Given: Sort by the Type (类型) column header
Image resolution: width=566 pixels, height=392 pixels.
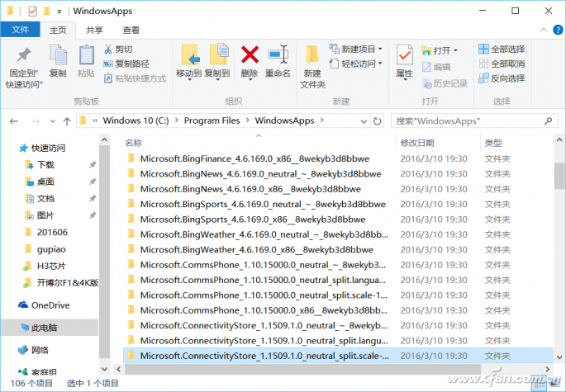Looking at the screenshot, I should point(493,143).
